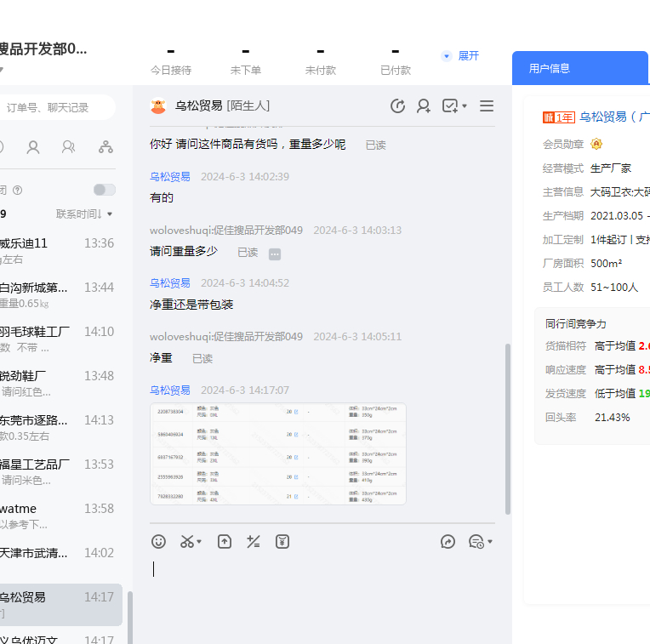
Task: Open the emoji picker in chat toolbar
Action: point(158,541)
